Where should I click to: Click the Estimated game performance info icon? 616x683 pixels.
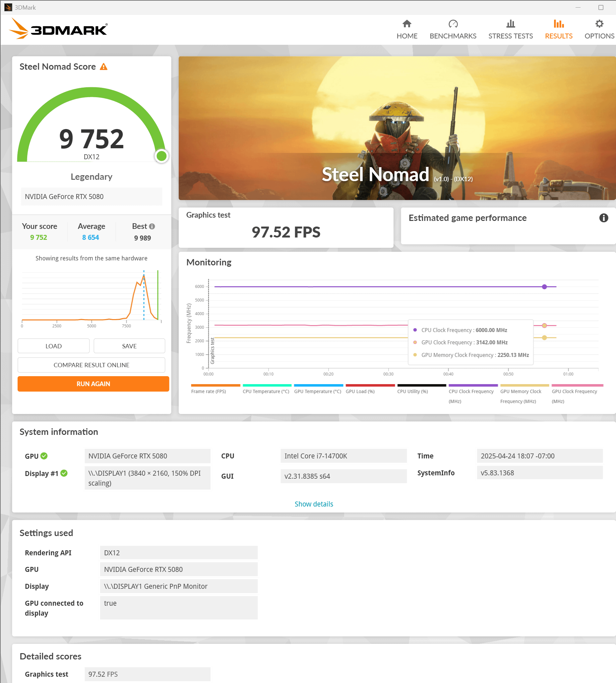(x=603, y=218)
